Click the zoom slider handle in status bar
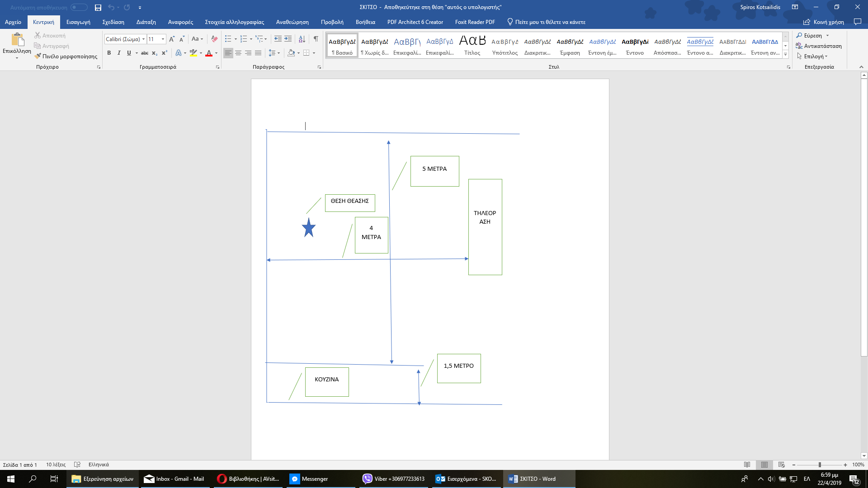The height and width of the screenshot is (488, 868). pyautogui.click(x=820, y=465)
